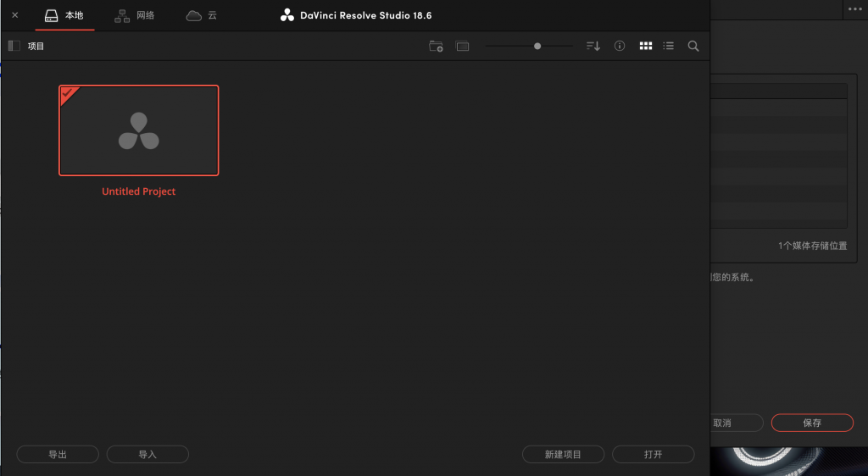Switch to grid thumbnail view
The height and width of the screenshot is (476, 868).
coord(645,46)
